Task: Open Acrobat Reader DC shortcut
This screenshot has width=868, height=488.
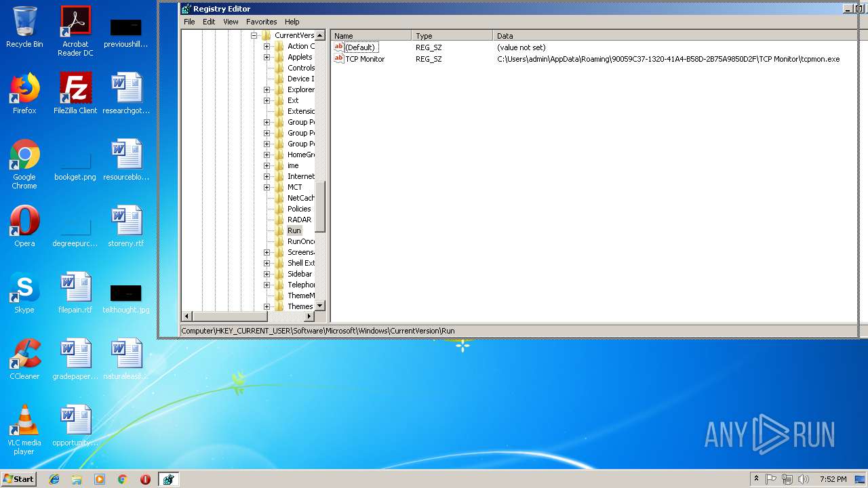Action: click(75, 31)
